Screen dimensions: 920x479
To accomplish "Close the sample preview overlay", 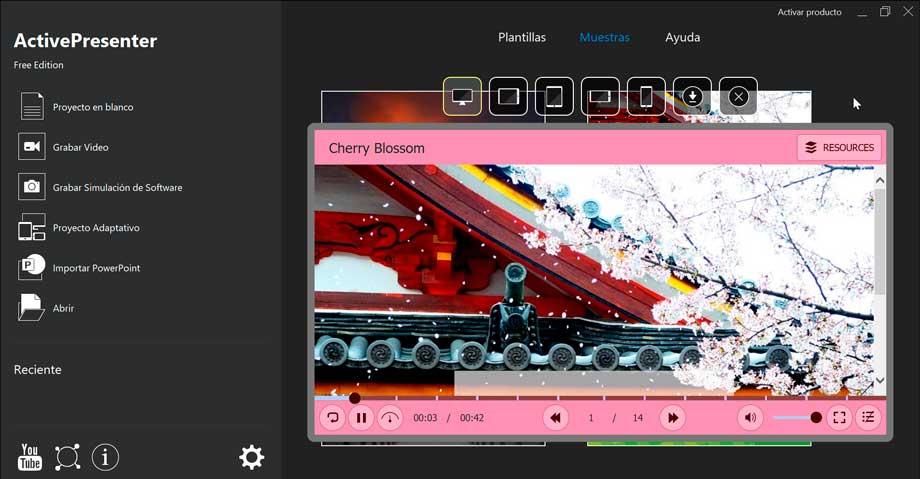I will point(738,96).
